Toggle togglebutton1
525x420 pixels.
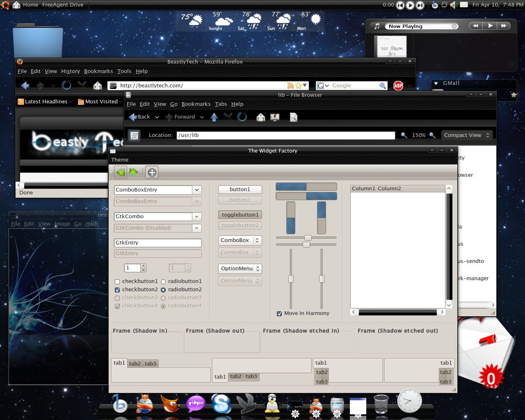tap(240, 215)
